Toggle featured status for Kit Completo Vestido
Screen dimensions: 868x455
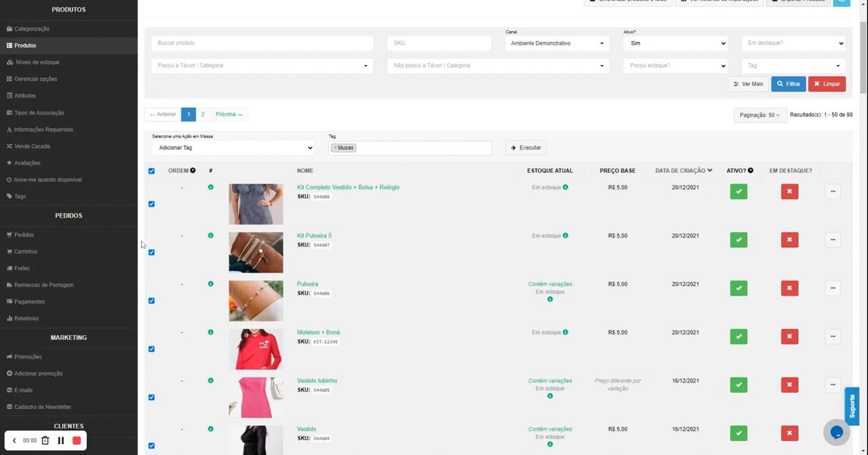[x=789, y=191]
